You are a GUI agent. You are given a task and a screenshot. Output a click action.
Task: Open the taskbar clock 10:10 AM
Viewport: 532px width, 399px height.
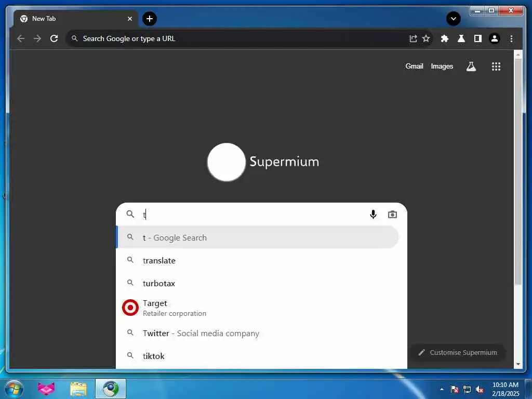click(505, 389)
